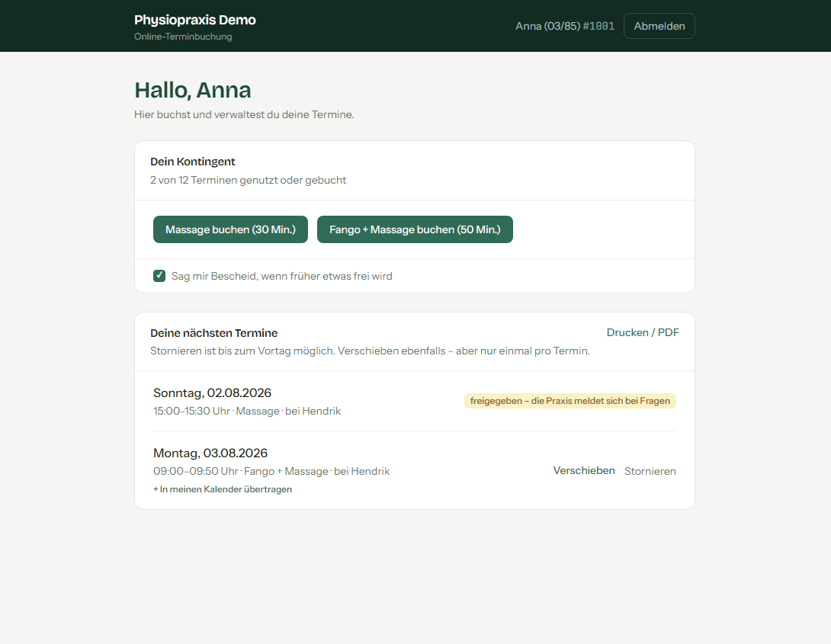Click '2 von 12 Terminen genutzt oder gebucht'
Viewport: 831px width, 644px height.
(x=248, y=180)
